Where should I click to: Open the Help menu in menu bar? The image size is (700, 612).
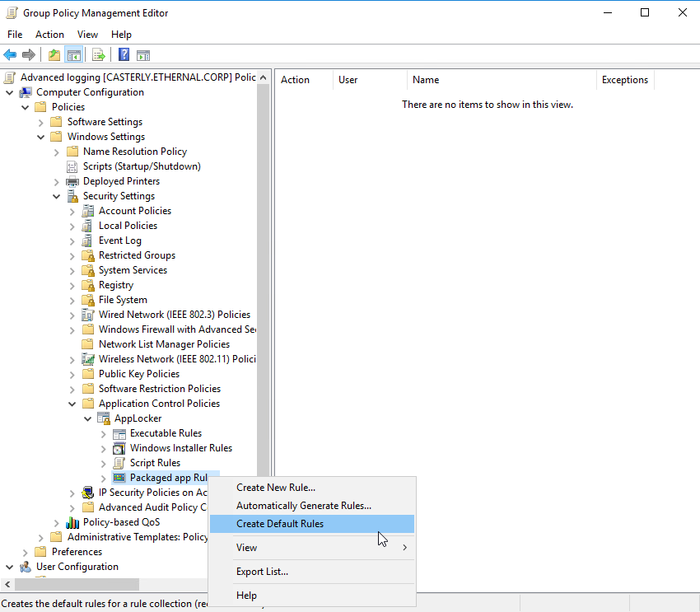click(x=121, y=35)
